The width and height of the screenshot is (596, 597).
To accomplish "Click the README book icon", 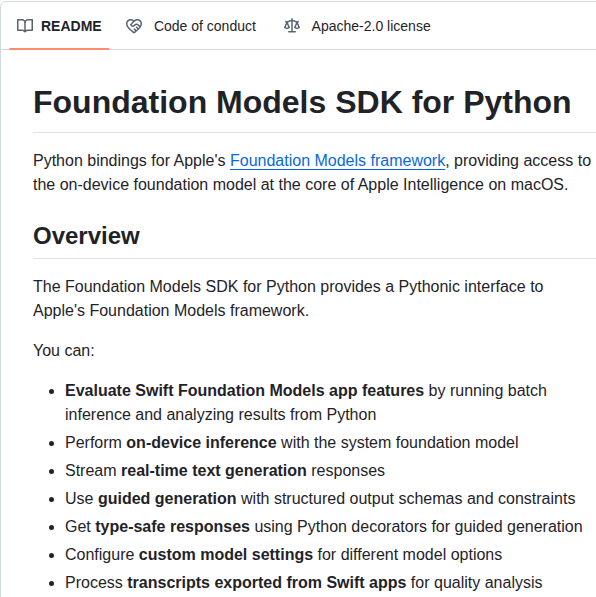I will pos(25,26).
